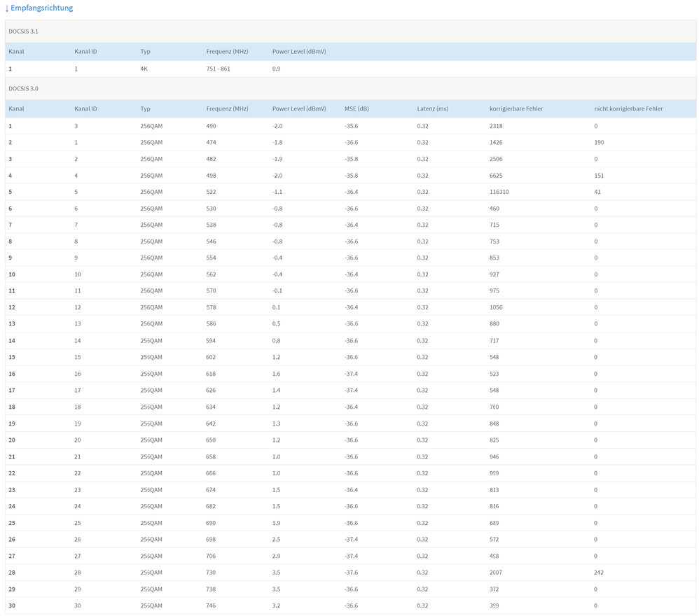699x616 pixels.
Task: Select frequency cell 586
Action: tap(211, 324)
